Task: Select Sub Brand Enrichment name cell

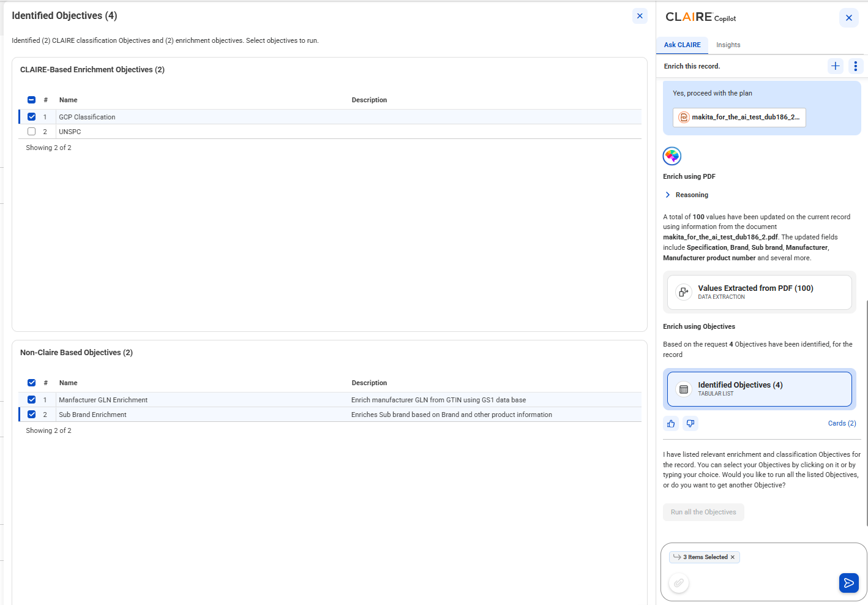Action: click(x=92, y=415)
